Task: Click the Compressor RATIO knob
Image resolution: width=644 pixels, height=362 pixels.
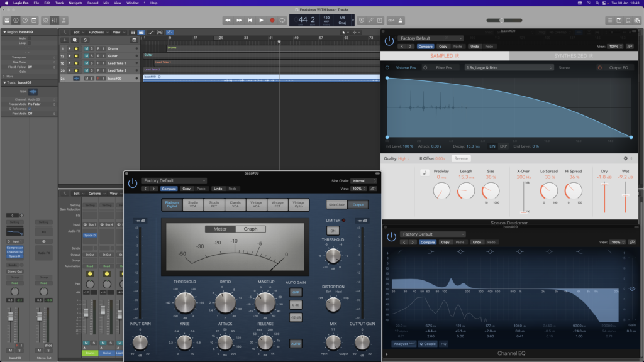Action: pos(225,303)
